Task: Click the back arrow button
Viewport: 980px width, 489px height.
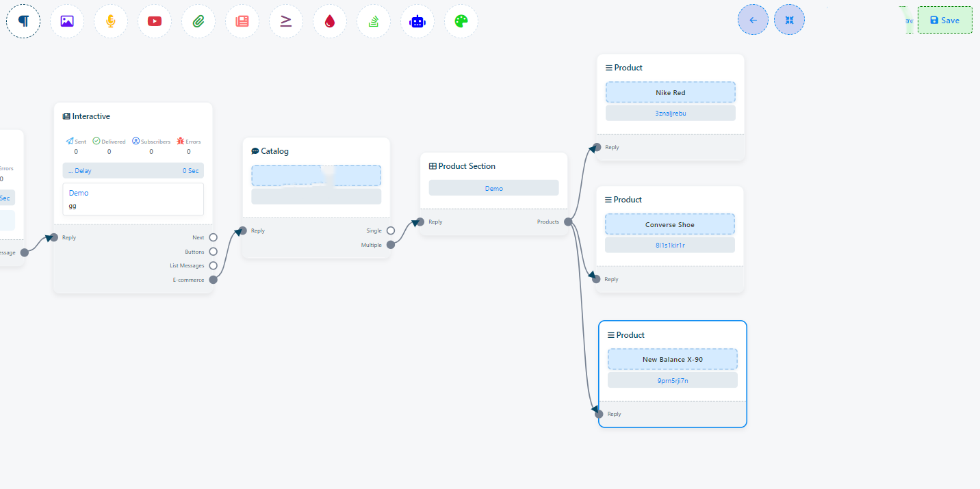Action: tap(753, 20)
